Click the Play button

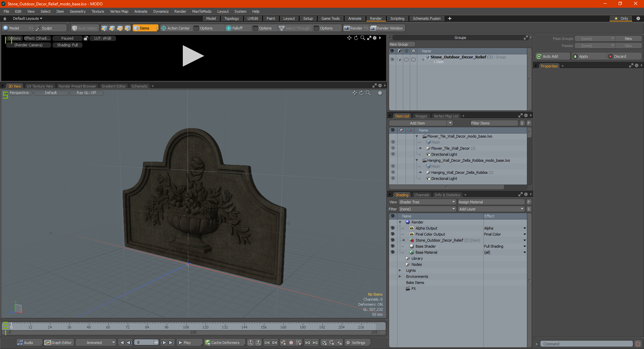pyautogui.click(x=189, y=343)
